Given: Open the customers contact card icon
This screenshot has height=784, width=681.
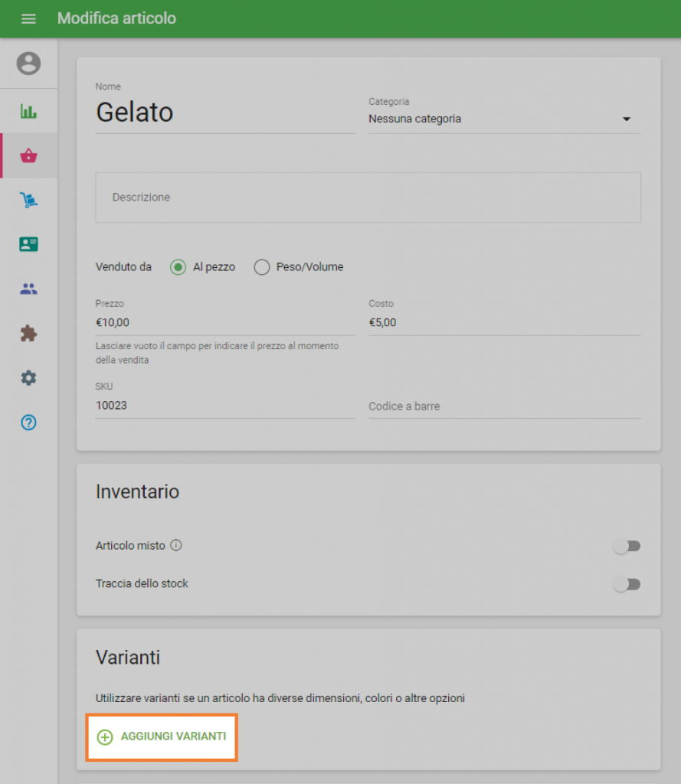Looking at the screenshot, I should pyautogui.click(x=28, y=244).
